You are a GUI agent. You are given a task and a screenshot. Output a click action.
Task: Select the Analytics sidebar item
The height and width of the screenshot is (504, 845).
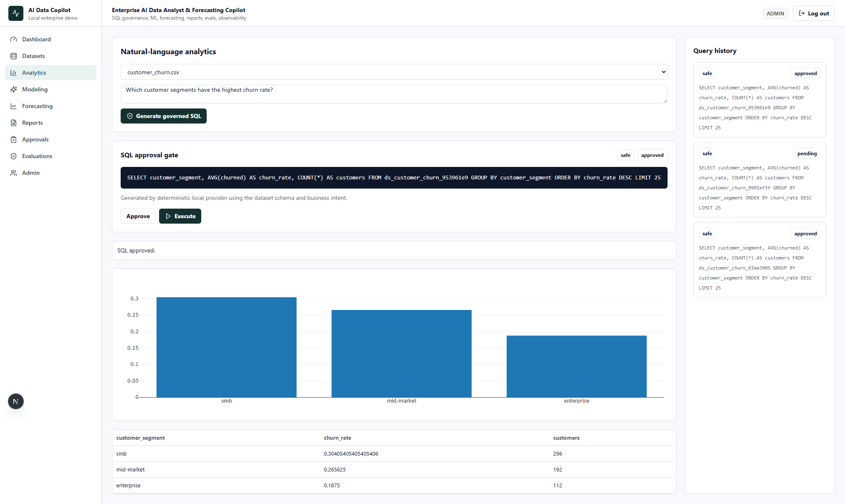(x=51, y=73)
